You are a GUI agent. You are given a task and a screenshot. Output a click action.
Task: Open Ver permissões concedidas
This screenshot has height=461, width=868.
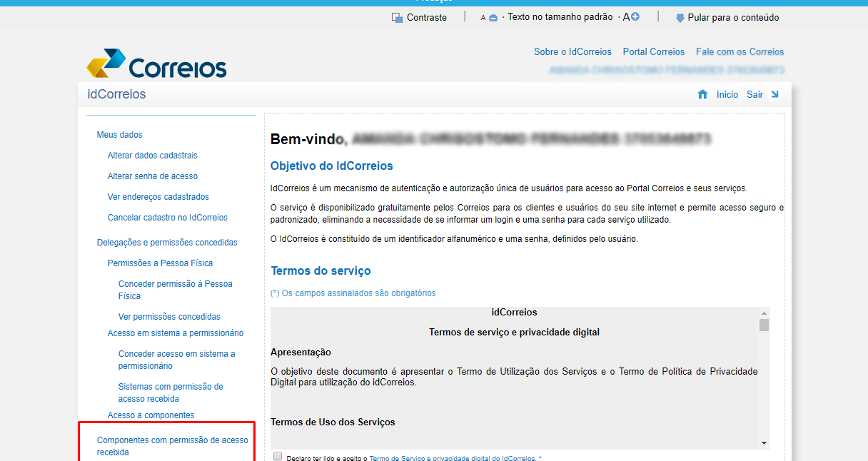click(169, 316)
